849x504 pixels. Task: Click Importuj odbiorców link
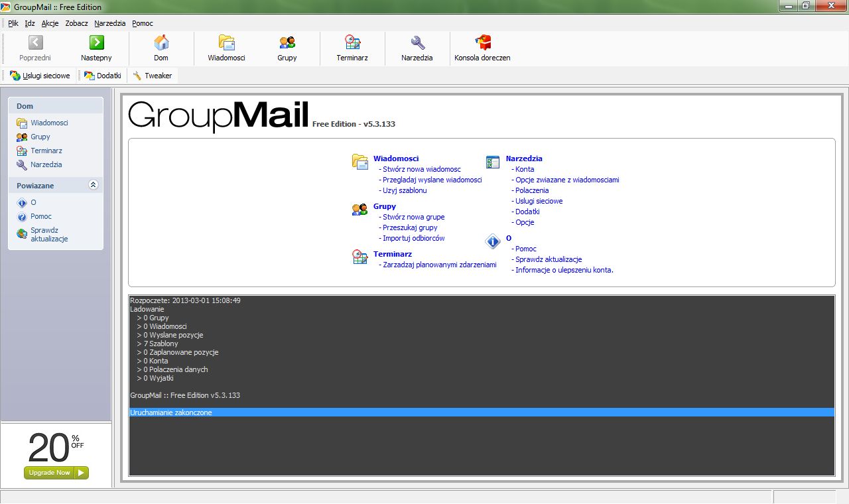tap(414, 238)
